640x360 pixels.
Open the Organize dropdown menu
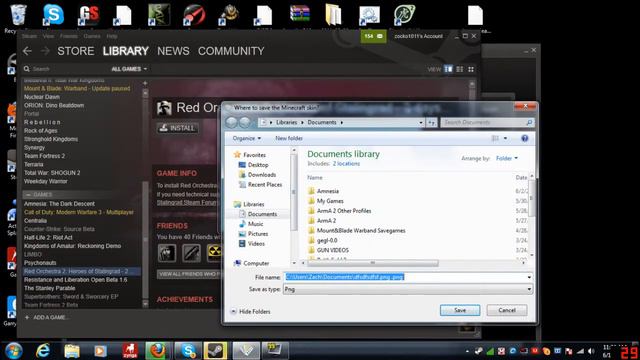click(x=247, y=138)
